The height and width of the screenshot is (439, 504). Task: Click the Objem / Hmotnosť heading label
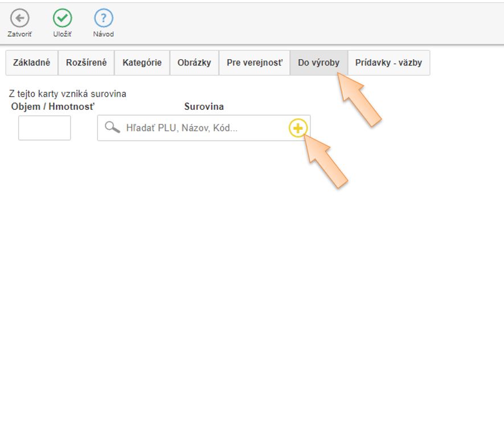(52, 106)
